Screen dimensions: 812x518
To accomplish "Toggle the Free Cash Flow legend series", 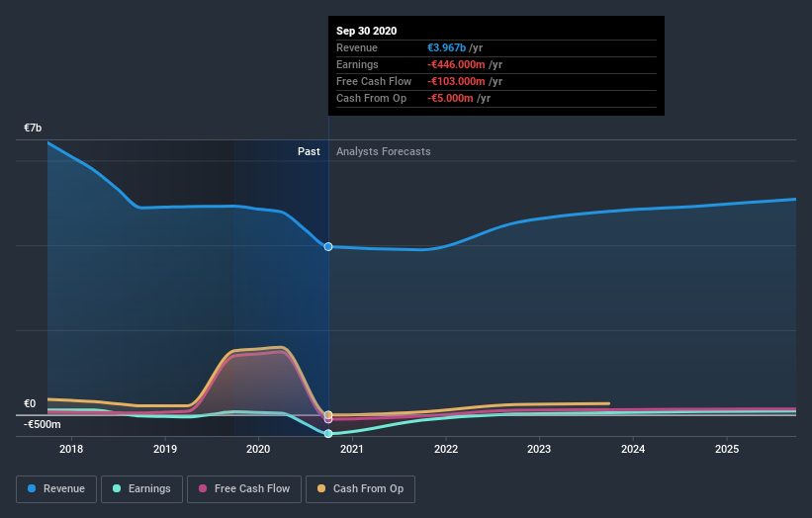I will click(244, 489).
